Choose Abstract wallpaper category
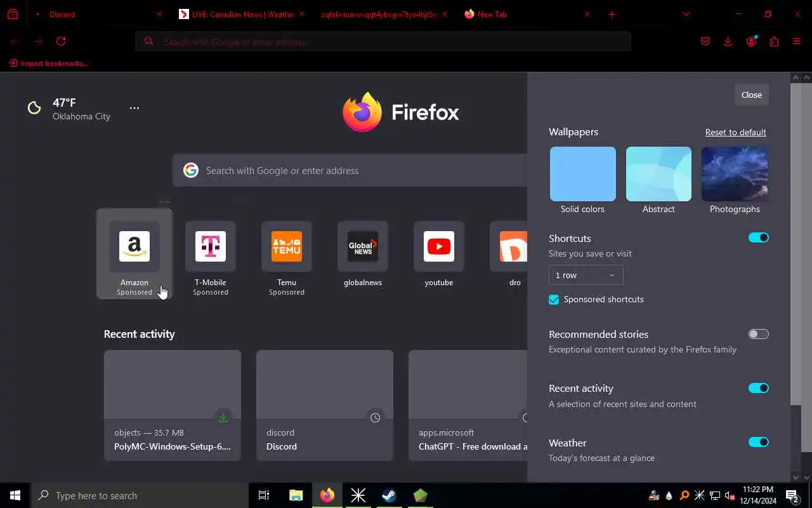 (x=658, y=174)
